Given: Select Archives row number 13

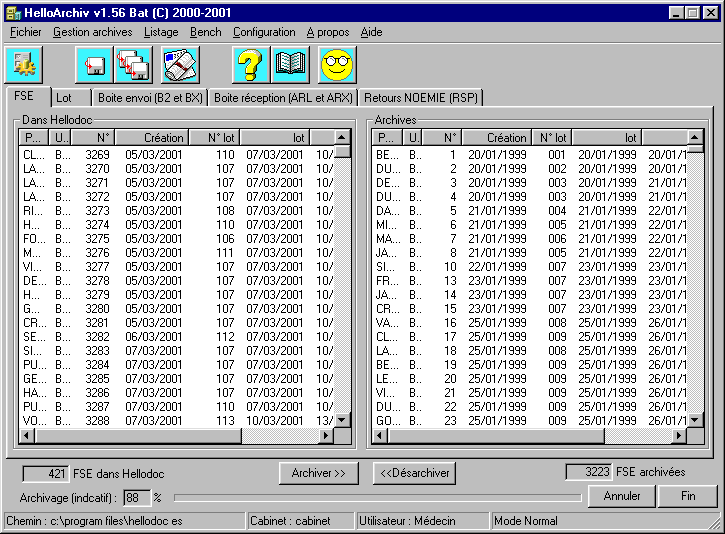Looking at the screenshot, I should click(530, 281).
